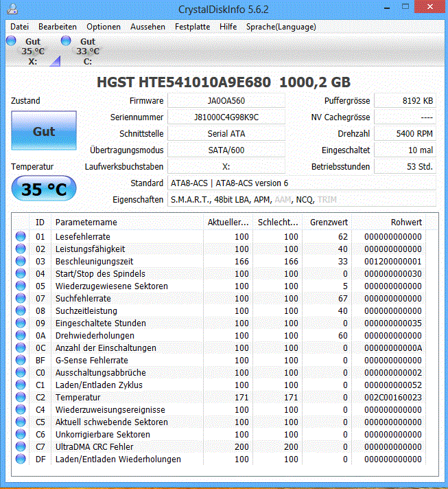Click status orb of Temperatur C2 row
448x489 pixels.
(21, 397)
